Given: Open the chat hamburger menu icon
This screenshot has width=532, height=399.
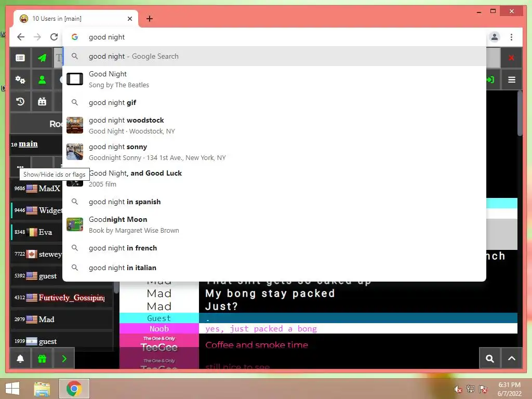Looking at the screenshot, I should pos(512,79).
